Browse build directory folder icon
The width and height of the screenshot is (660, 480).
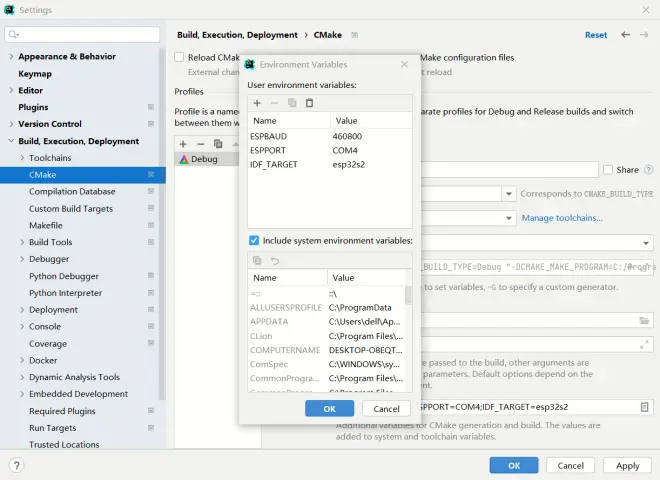pyautogui.click(x=644, y=320)
